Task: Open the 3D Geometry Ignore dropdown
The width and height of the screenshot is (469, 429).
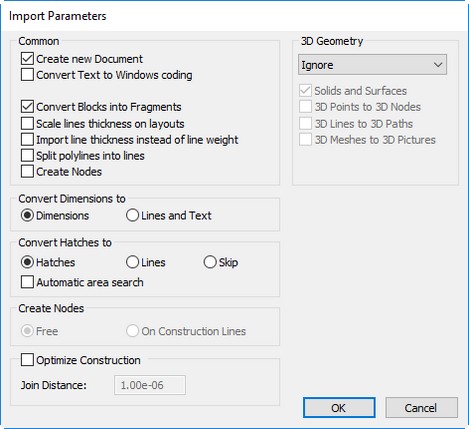Action: coord(372,65)
